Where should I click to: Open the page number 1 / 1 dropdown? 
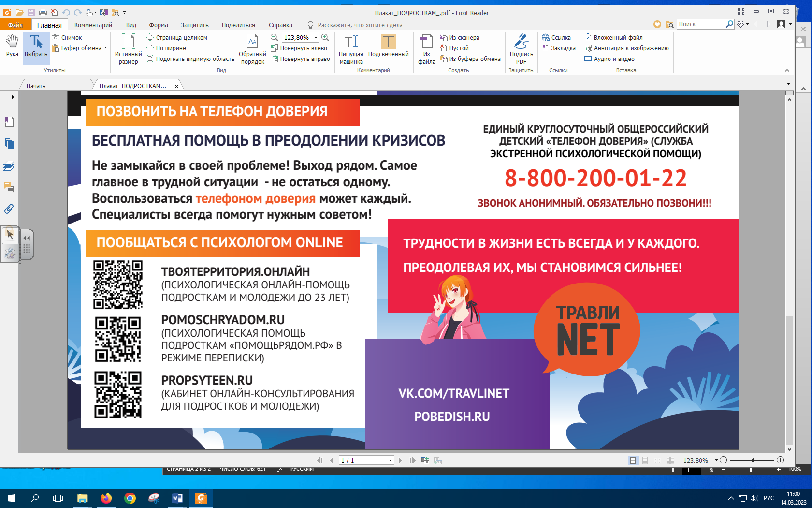pos(391,461)
